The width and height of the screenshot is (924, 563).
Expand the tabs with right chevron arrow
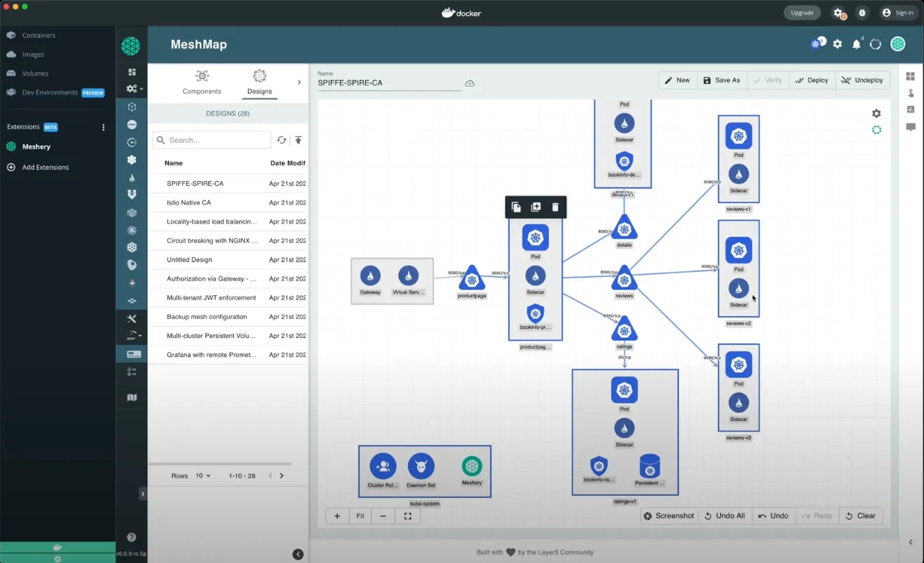click(x=299, y=82)
